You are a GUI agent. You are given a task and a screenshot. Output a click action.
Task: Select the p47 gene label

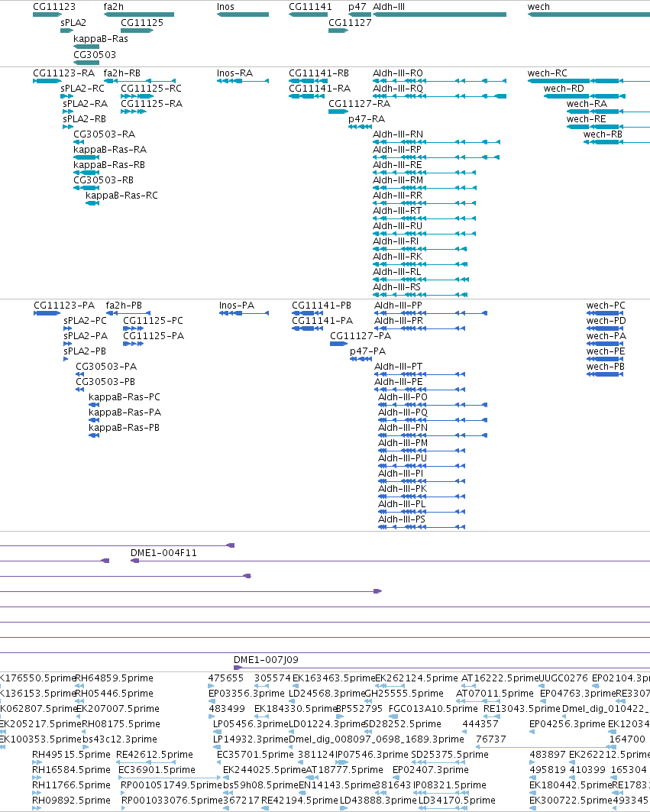click(x=357, y=7)
